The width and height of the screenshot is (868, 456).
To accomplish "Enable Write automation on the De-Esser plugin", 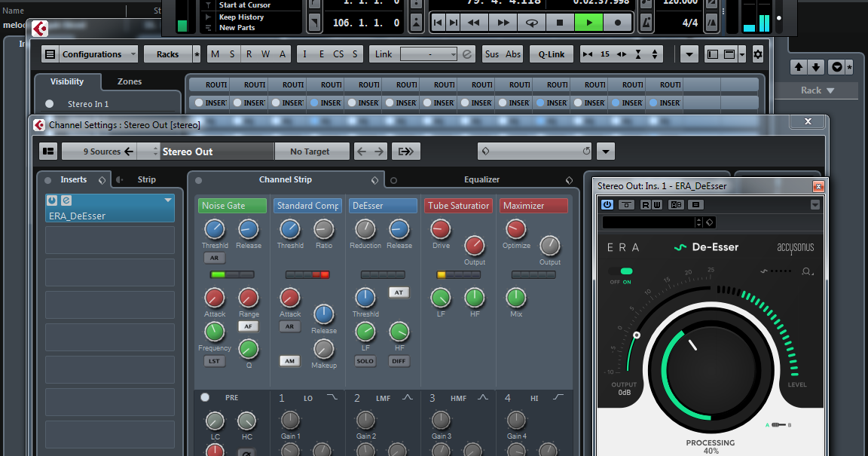I will [657, 204].
